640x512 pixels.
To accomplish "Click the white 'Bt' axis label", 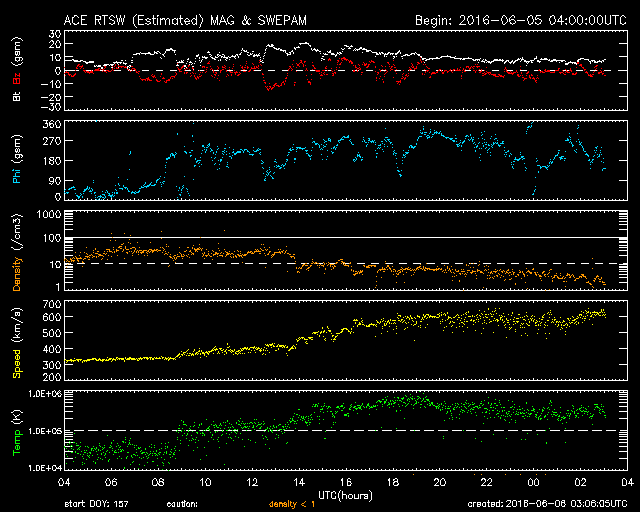I will pos(17,96).
